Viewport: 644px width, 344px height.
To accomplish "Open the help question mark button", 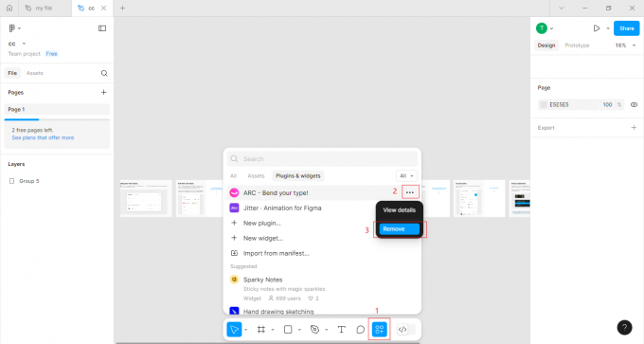I will [624, 328].
